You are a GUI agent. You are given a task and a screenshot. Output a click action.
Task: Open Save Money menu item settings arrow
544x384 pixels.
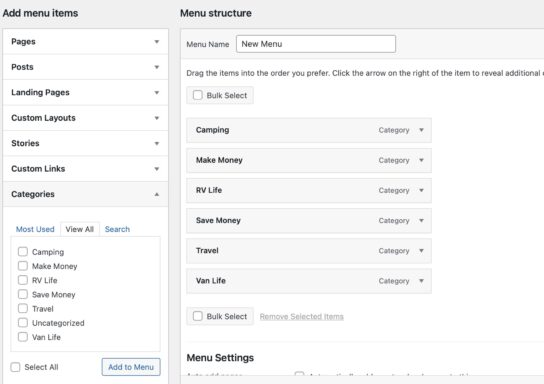422,221
